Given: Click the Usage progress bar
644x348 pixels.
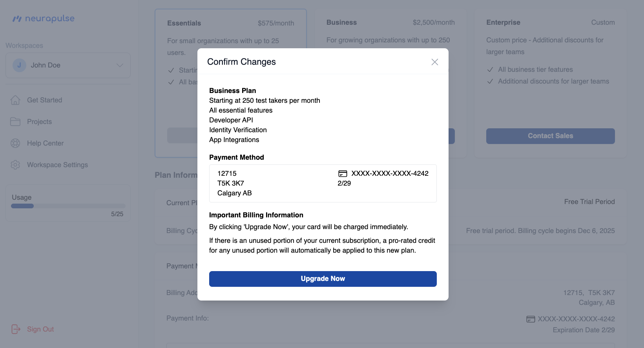Looking at the screenshot, I should point(68,206).
